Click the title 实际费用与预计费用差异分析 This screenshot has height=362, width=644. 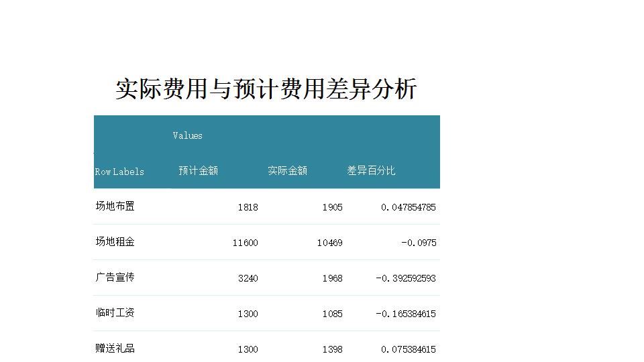pyautogui.click(x=266, y=88)
